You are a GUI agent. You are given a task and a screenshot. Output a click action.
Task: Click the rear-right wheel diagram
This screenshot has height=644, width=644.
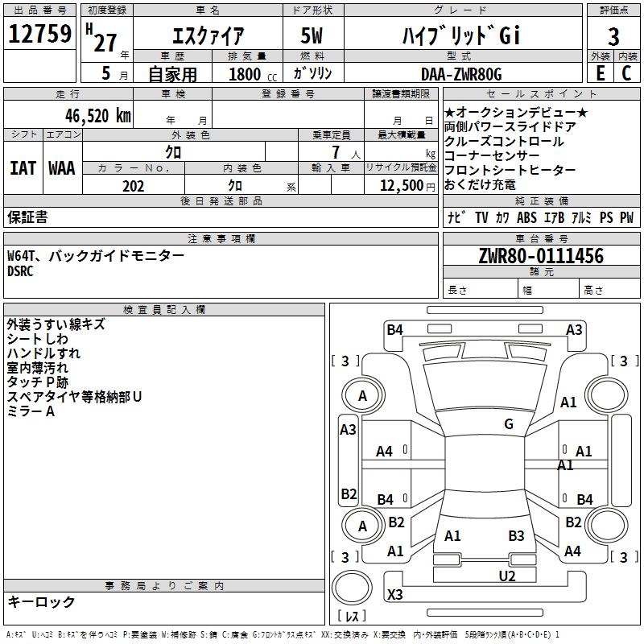(607, 526)
